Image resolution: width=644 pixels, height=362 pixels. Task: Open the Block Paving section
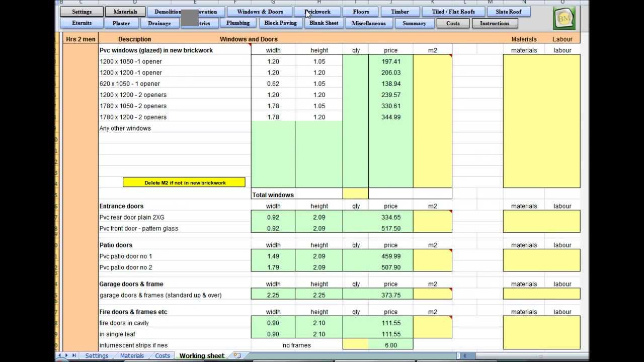click(x=281, y=23)
